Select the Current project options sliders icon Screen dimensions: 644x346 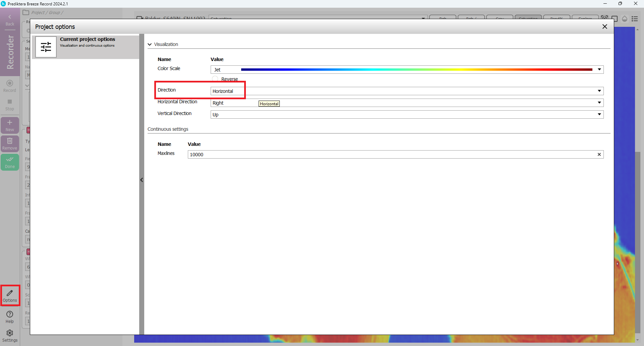pyautogui.click(x=46, y=47)
